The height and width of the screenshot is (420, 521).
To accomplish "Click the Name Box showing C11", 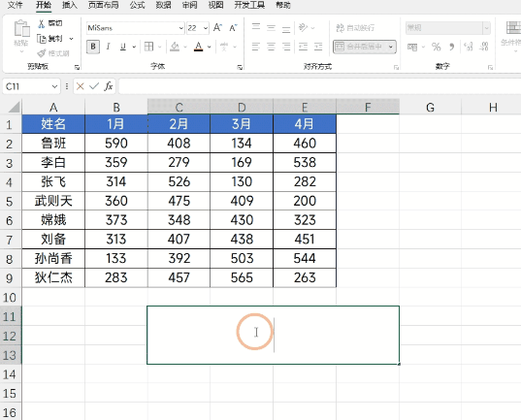I will [31, 86].
